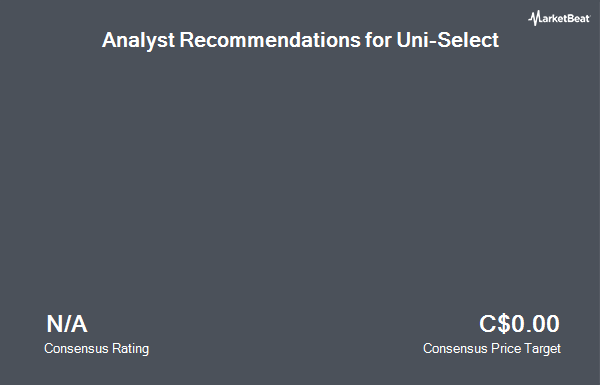The width and height of the screenshot is (600, 385).
Task: Click the word Uni-Select in the title
Action: (x=448, y=40)
